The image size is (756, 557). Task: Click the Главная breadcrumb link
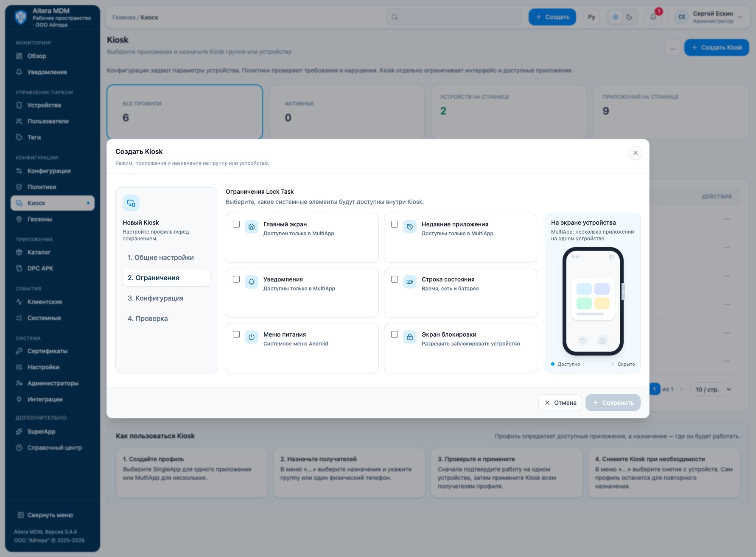pyautogui.click(x=123, y=17)
